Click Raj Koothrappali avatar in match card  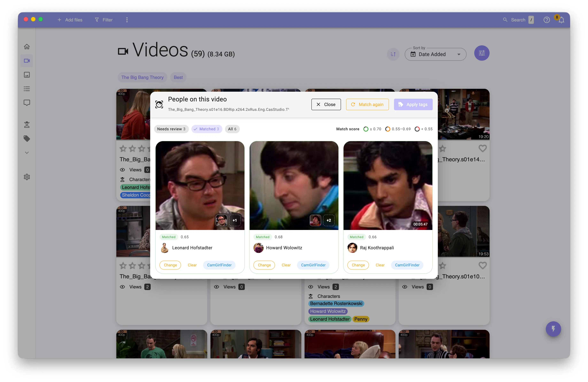click(352, 248)
